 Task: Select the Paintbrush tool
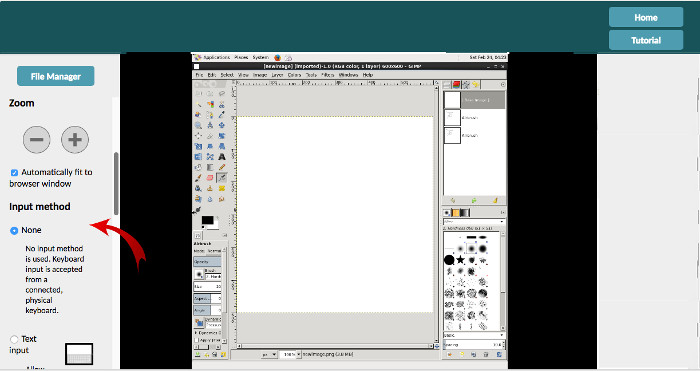click(x=198, y=178)
